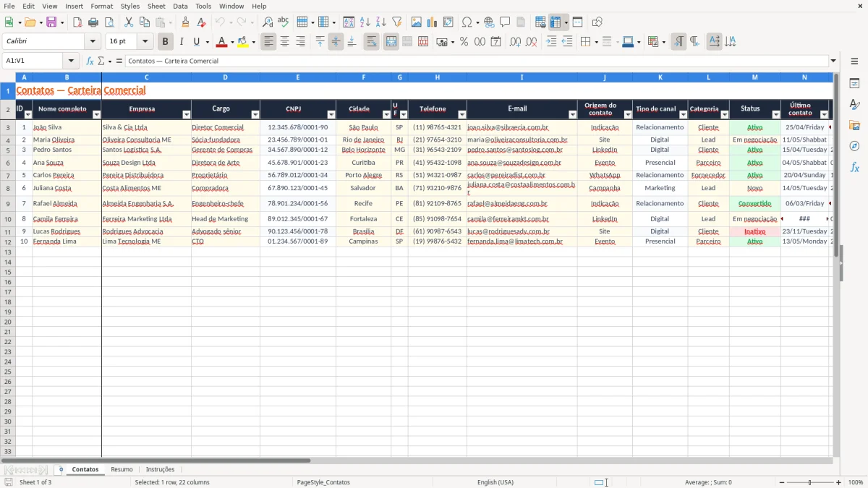The width and height of the screenshot is (868, 488).
Task: Open filter dropdown on Status column
Action: click(x=776, y=115)
